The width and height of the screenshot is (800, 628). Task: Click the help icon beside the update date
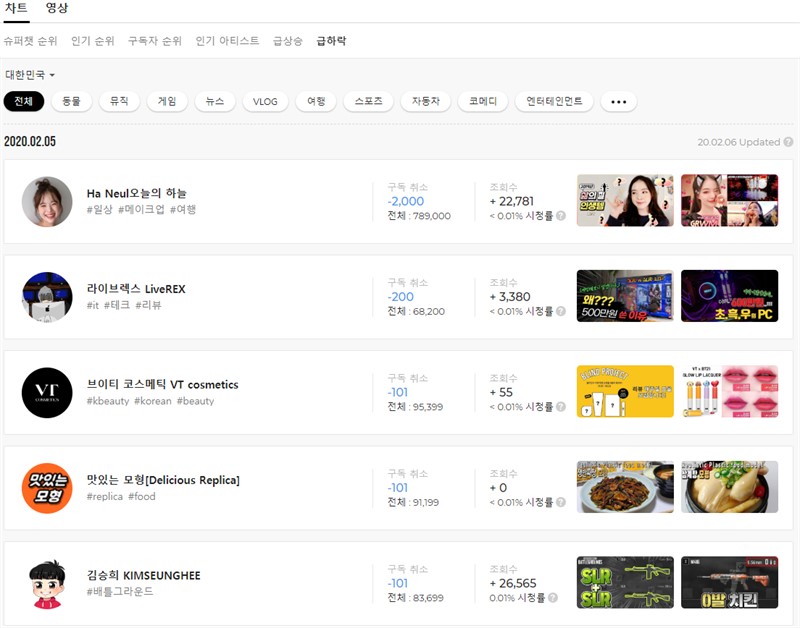(789, 143)
